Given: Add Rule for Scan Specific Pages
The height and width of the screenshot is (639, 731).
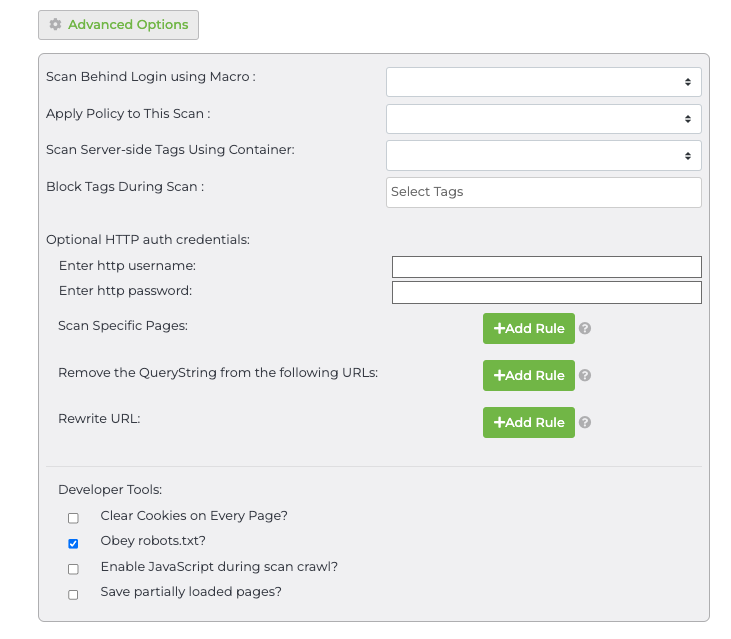Looking at the screenshot, I should [x=528, y=328].
